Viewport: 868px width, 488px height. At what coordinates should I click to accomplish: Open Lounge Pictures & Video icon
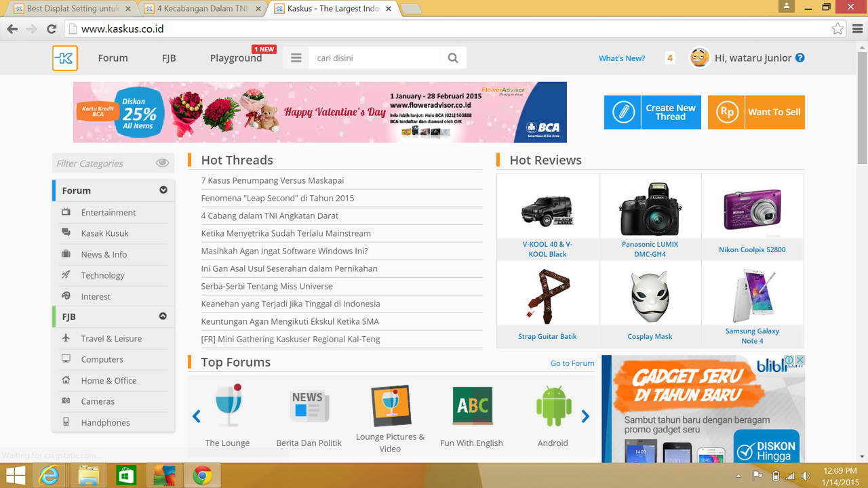[391, 406]
